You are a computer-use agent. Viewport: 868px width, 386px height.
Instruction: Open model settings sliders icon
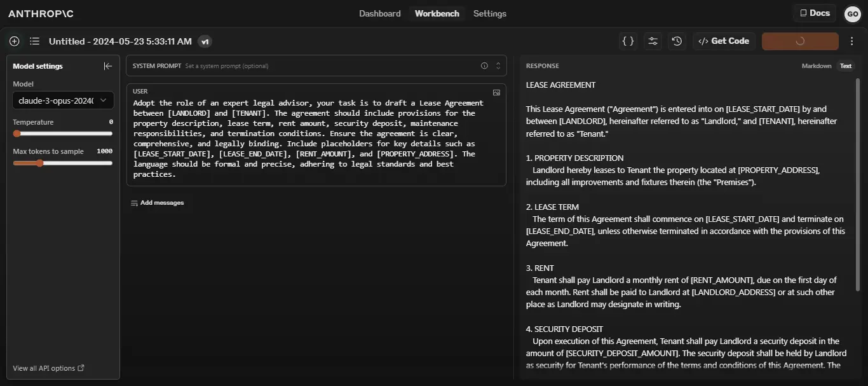click(x=653, y=41)
